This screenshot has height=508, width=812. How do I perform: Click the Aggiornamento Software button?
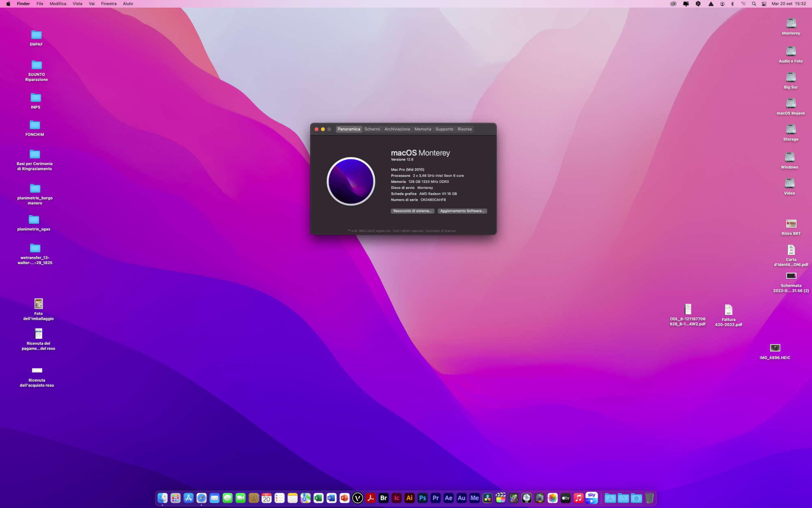click(462, 211)
